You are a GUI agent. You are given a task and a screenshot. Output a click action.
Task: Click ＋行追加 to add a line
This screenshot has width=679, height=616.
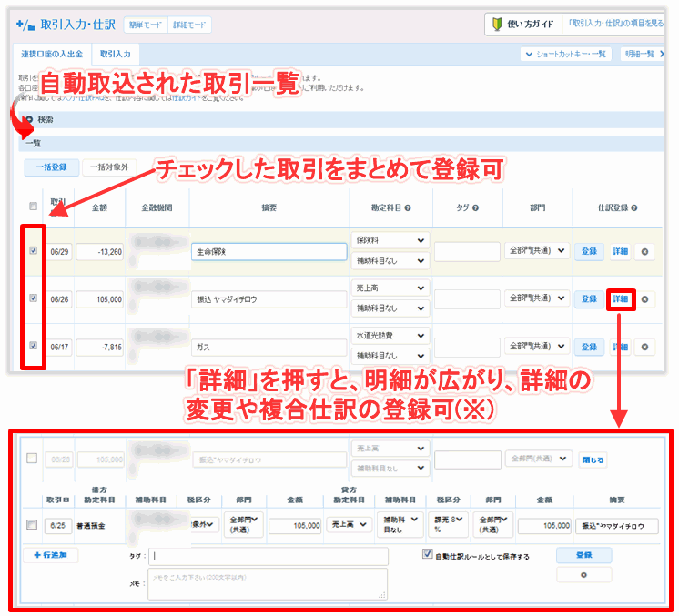click(x=50, y=555)
